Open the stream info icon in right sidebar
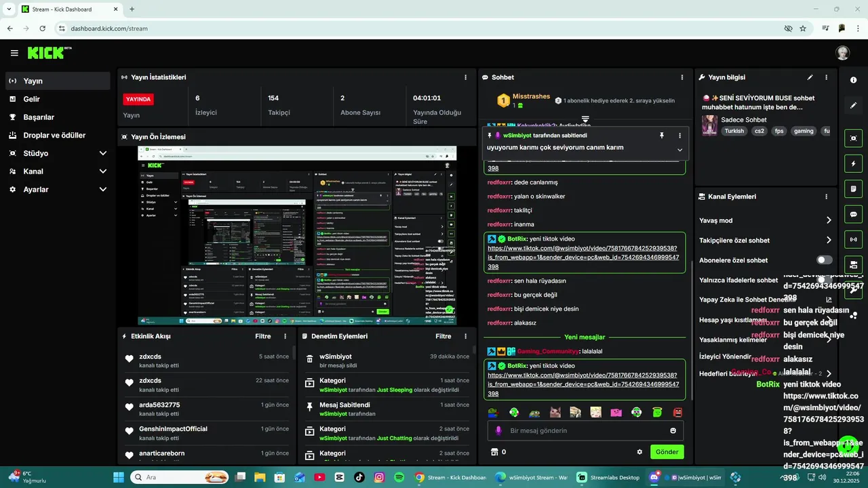This screenshot has width=868, height=488. [853, 80]
